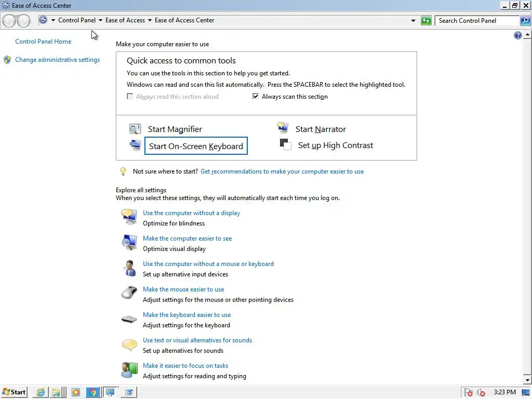Open Internet Explorer from the taskbar
The height and width of the screenshot is (399, 532).
[x=41, y=393]
